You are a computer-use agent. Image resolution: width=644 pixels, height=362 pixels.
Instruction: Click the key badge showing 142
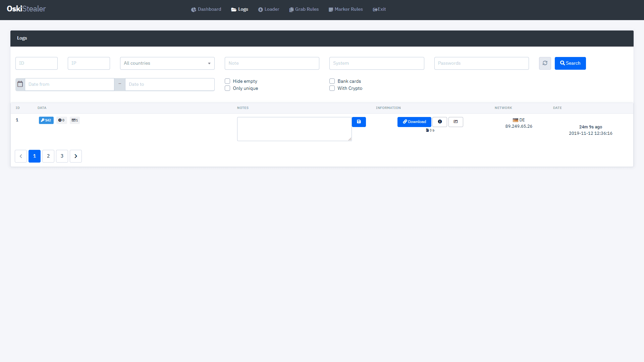(x=46, y=120)
